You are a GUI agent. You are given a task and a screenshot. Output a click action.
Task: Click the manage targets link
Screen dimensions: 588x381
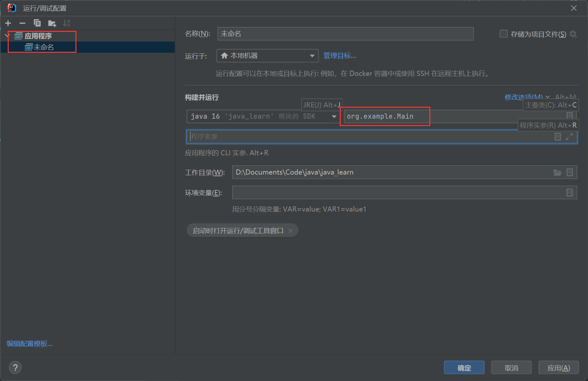click(339, 56)
